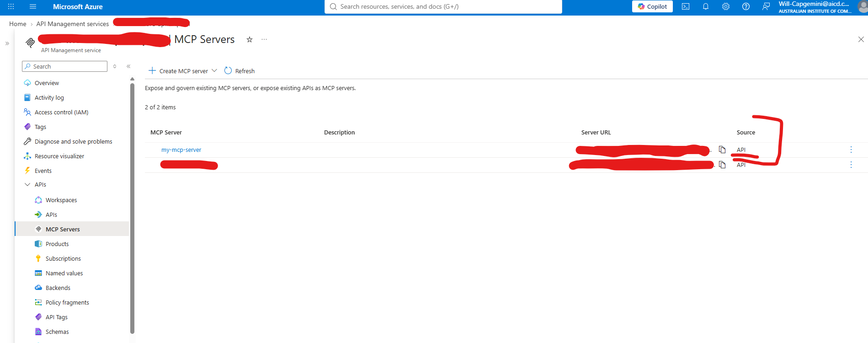Click the Create MCP server plus icon
Image resolution: width=868 pixels, height=343 pixels.
[x=152, y=70]
